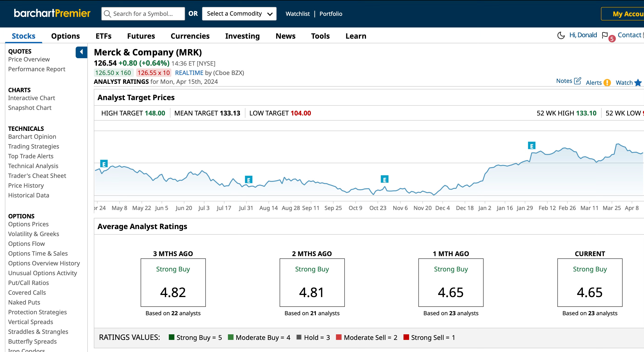Open Snapshot Chart
This screenshot has width=644, height=352.
point(30,108)
